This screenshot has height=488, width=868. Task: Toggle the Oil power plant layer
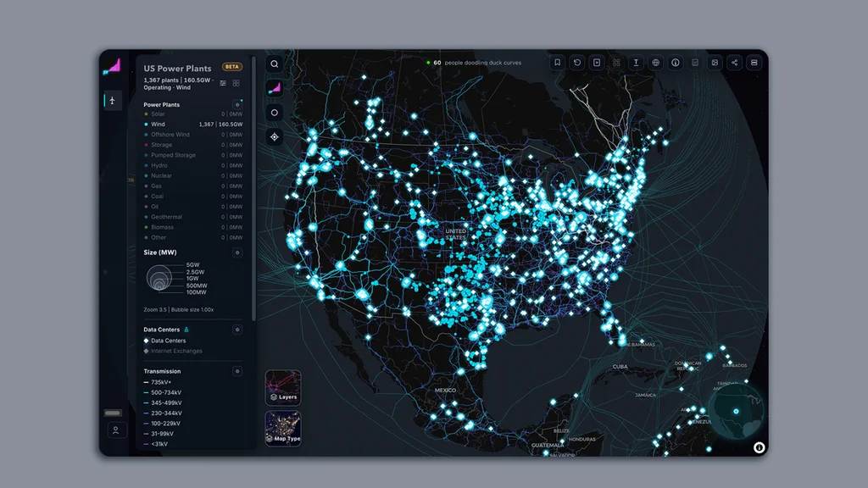point(193,207)
